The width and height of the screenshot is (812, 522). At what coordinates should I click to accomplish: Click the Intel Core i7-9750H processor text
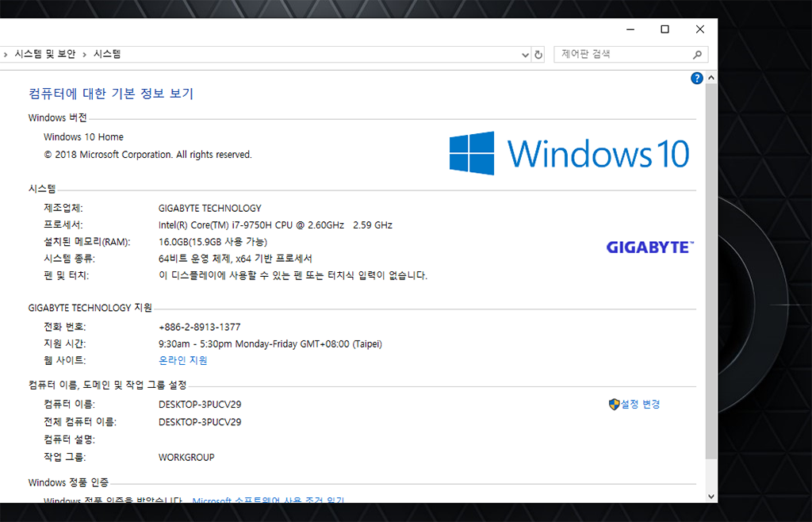point(275,225)
